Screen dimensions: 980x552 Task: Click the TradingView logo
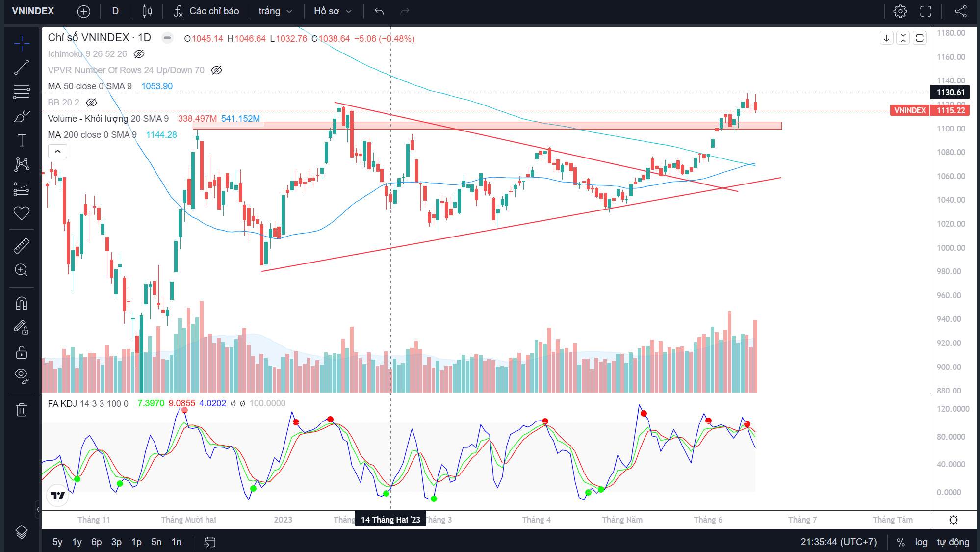[x=58, y=496]
